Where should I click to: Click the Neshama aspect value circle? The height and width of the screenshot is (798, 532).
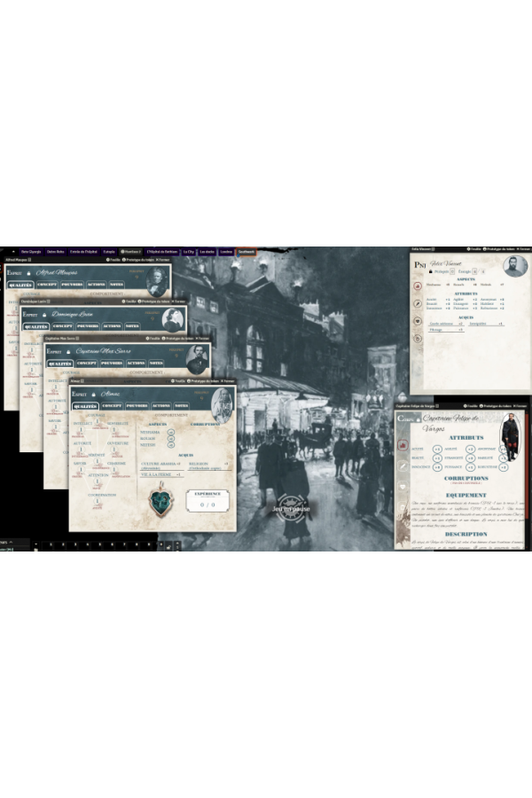pos(169,432)
